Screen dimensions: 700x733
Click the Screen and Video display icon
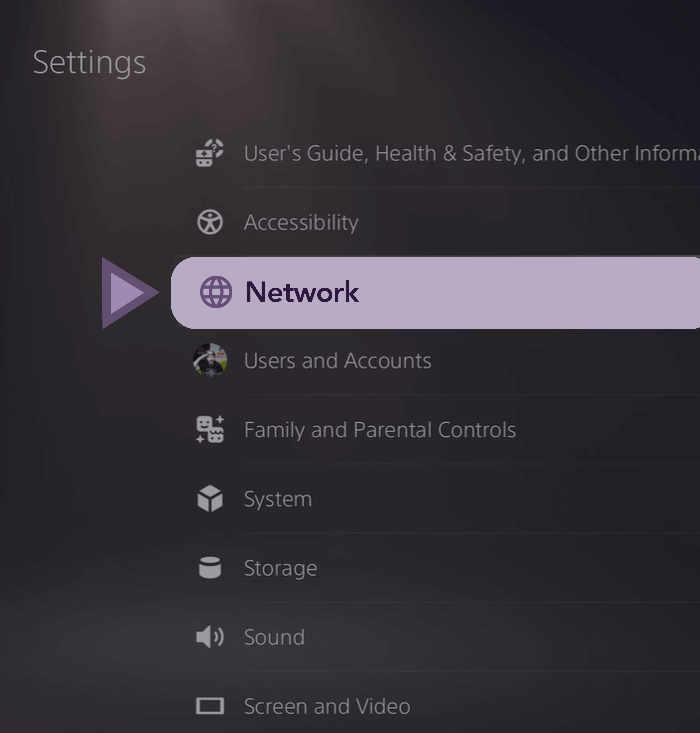pyautogui.click(x=210, y=706)
